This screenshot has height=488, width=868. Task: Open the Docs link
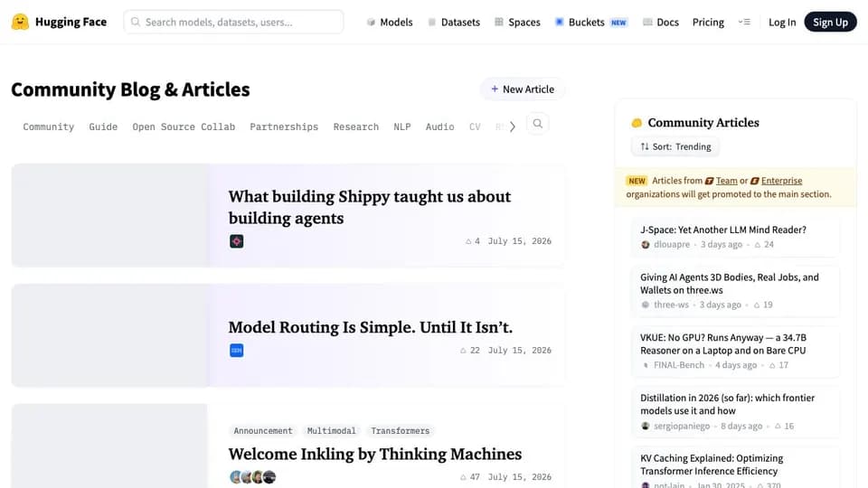pos(661,22)
